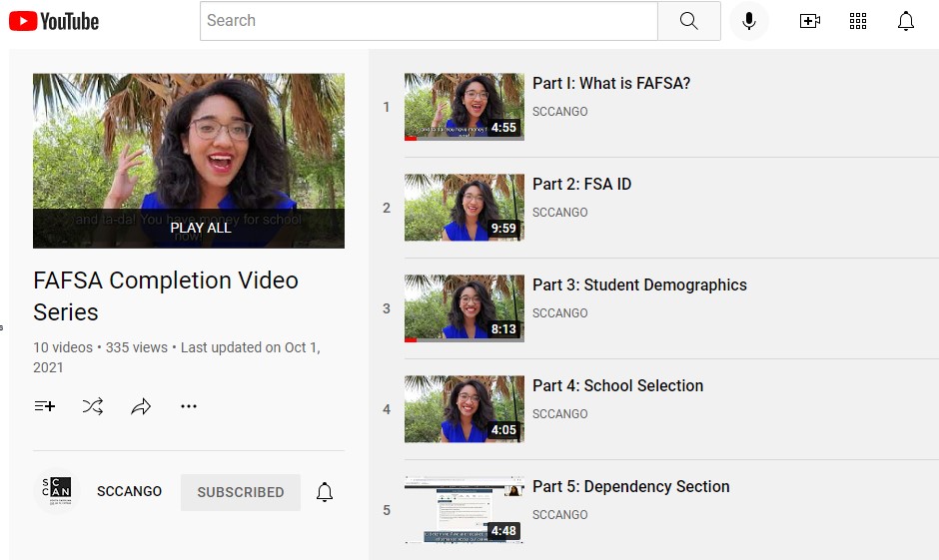Focus the Search input field

429,21
